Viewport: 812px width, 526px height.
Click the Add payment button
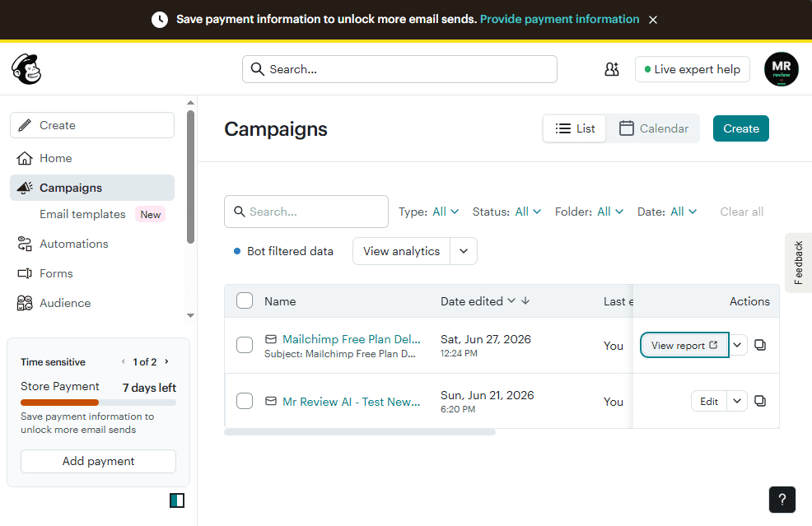(98, 461)
